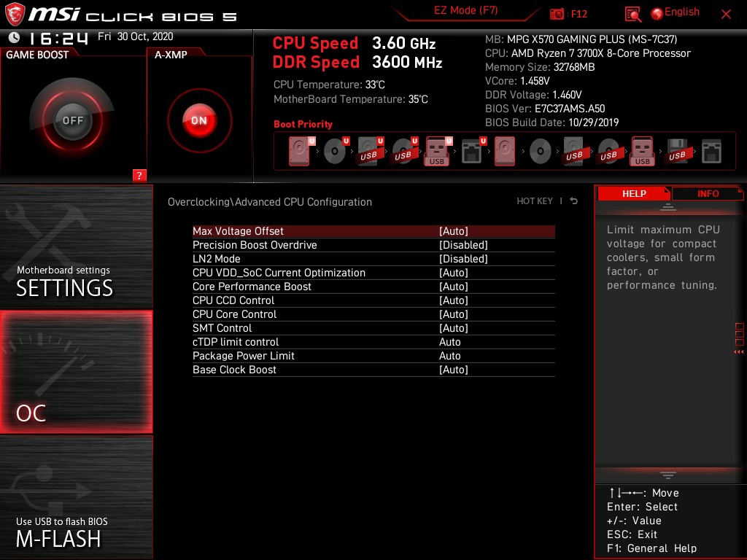Click the F12 screenshot label
The width and height of the screenshot is (747, 560).
[578, 14]
